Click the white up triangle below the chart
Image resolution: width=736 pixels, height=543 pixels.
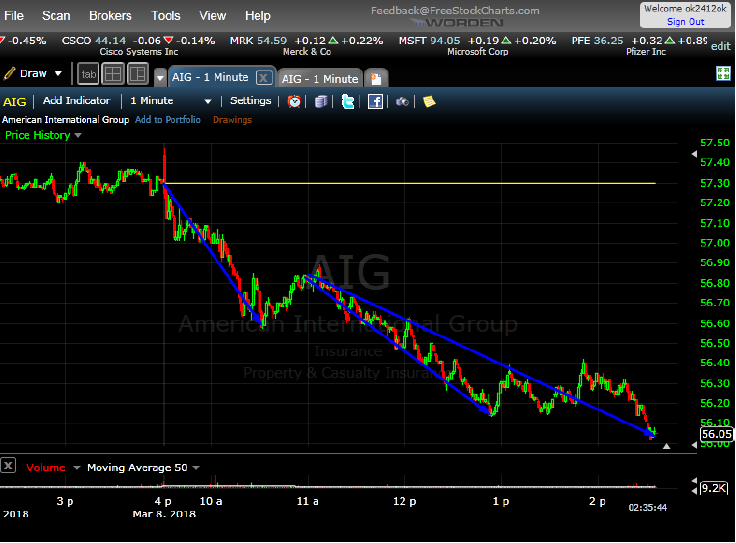pos(666,446)
